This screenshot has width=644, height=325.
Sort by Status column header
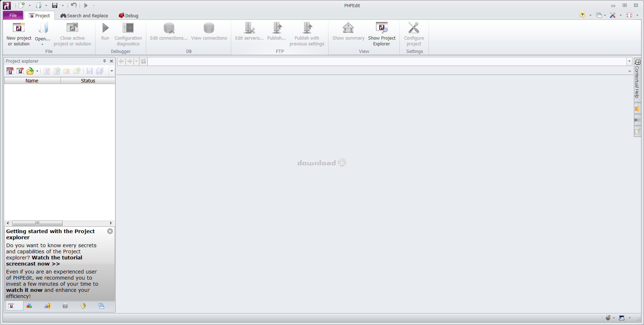coord(88,81)
